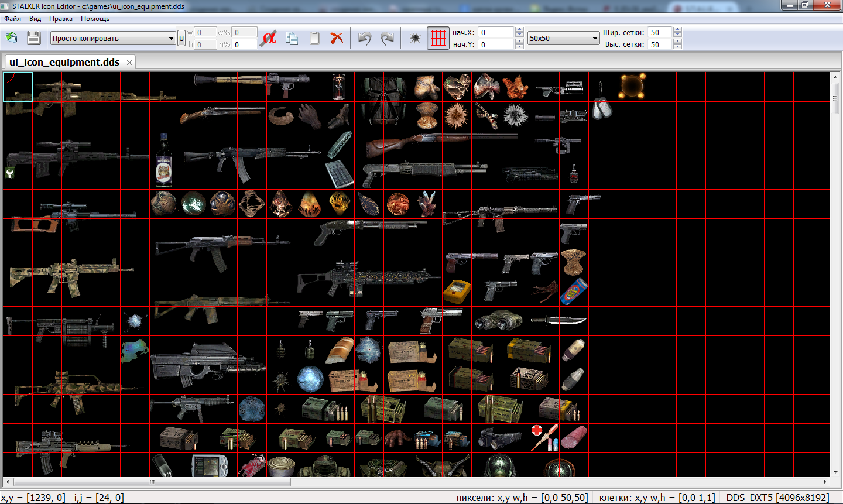Increase the Шир. сетки grid width with the up arrow
This screenshot has width=843, height=504.
[x=677, y=30]
